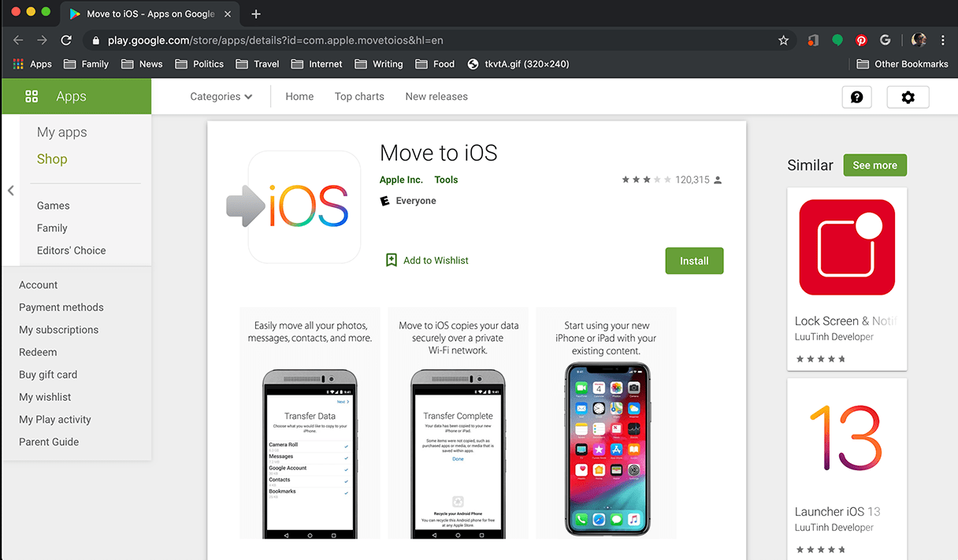Image resolution: width=958 pixels, height=560 pixels.
Task: Open Payment methods
Action: (61, 308)
